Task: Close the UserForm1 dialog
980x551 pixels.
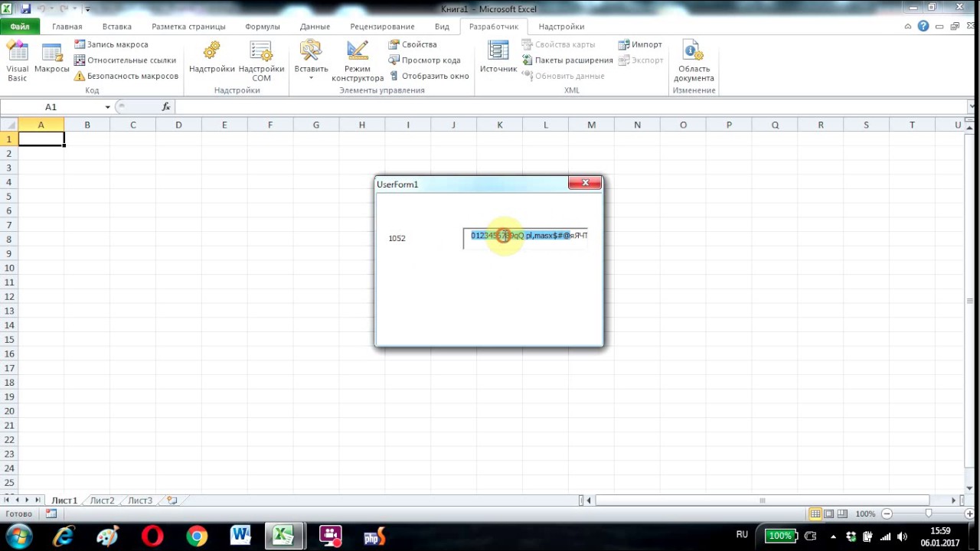Action: (x=585, y=183)
